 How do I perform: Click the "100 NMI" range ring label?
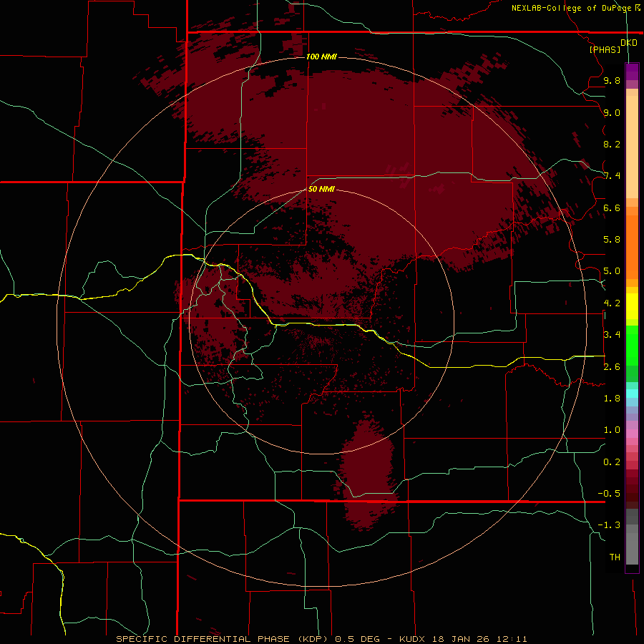(321, 57)
